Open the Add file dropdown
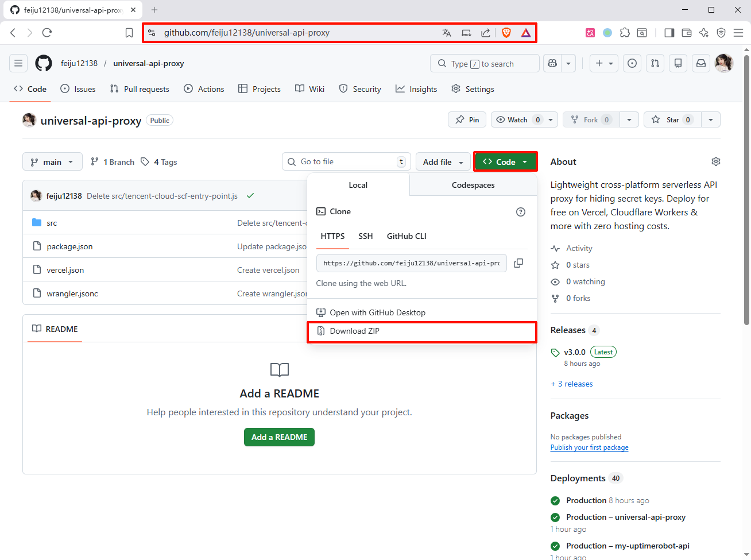751x560 pixels. point(443,163)
